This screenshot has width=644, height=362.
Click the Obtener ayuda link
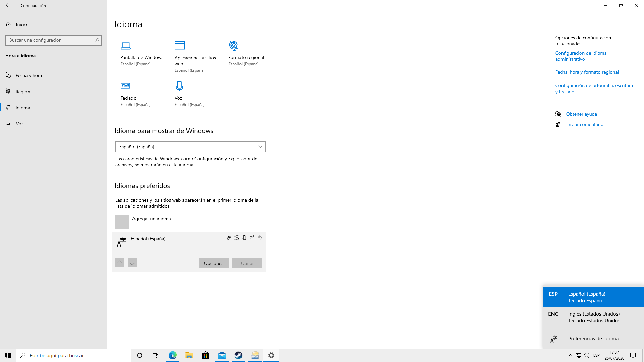point(581,114)
